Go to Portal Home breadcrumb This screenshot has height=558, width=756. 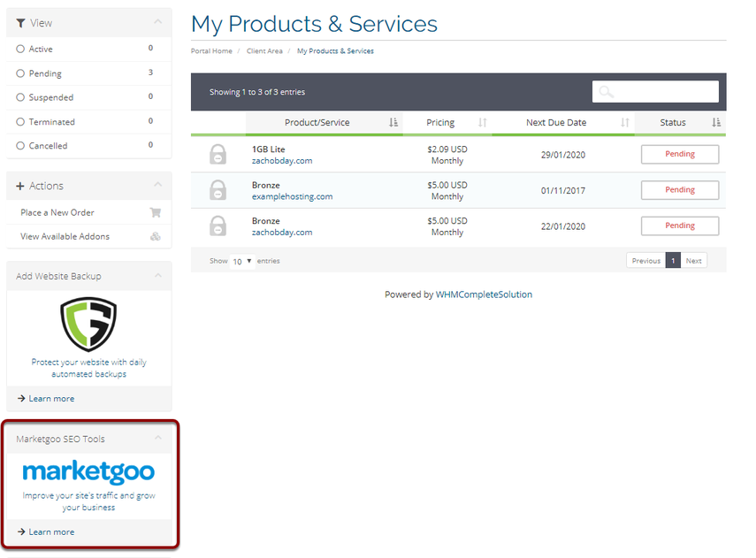coord(211,51)
